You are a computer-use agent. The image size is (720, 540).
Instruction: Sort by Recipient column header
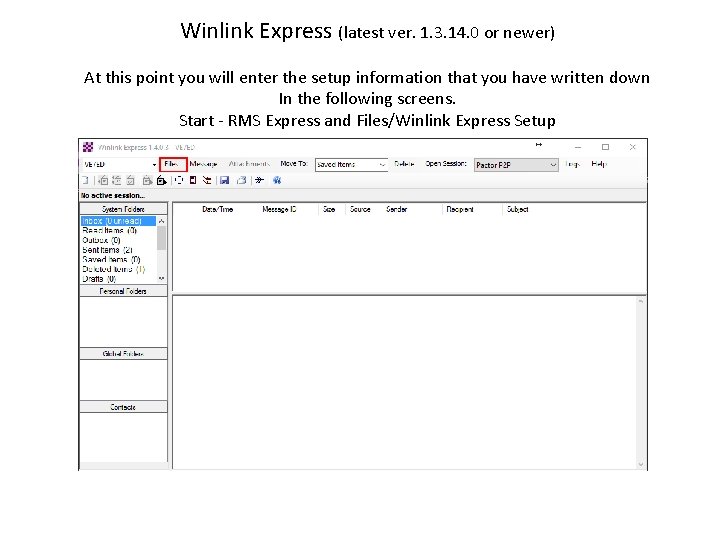(460, 209)
